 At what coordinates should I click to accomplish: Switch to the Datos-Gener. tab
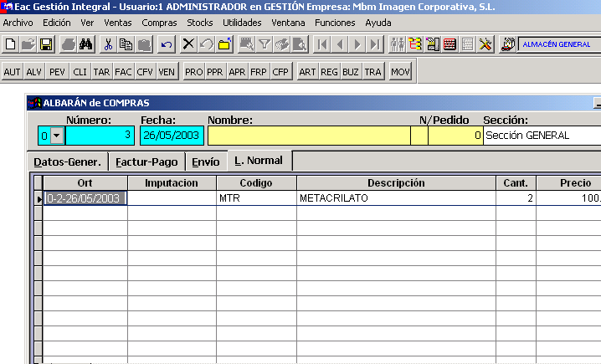click(67, 161)
